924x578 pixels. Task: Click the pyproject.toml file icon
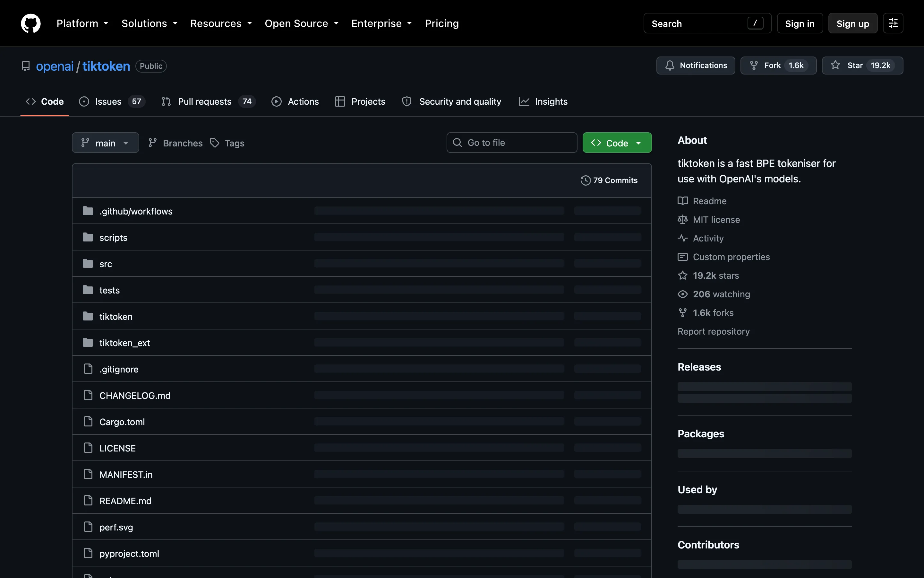pos(88,554)
